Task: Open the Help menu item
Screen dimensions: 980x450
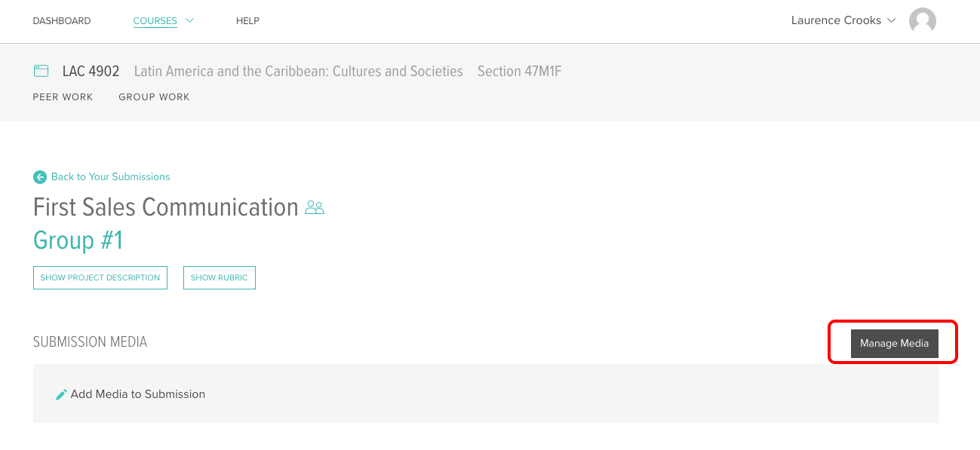Action: coord(247,21)
